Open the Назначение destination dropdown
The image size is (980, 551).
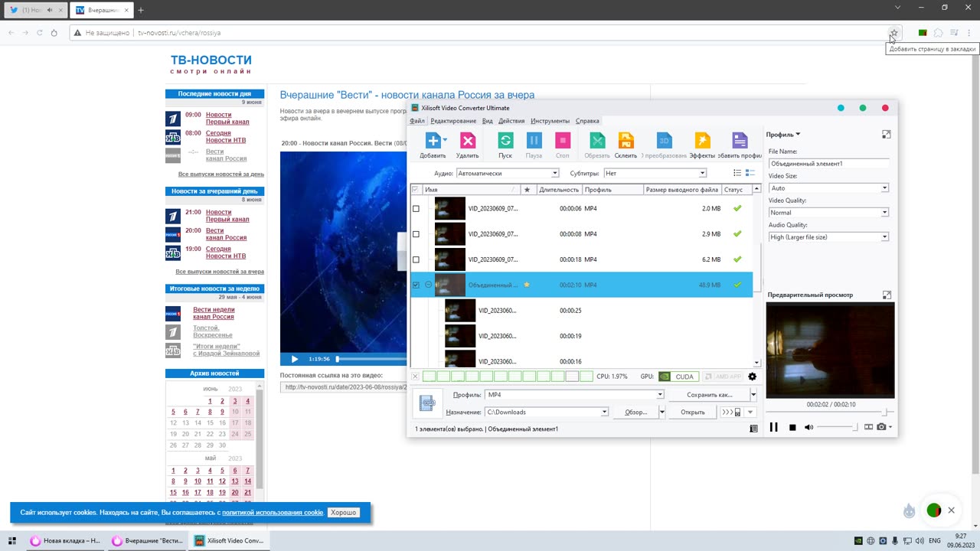[547, 412]
